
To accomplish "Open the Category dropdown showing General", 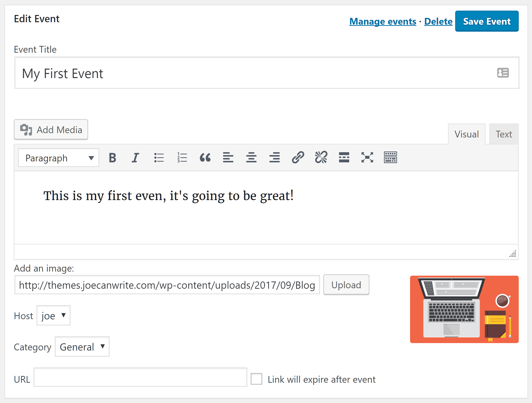I will click(82, 347).
